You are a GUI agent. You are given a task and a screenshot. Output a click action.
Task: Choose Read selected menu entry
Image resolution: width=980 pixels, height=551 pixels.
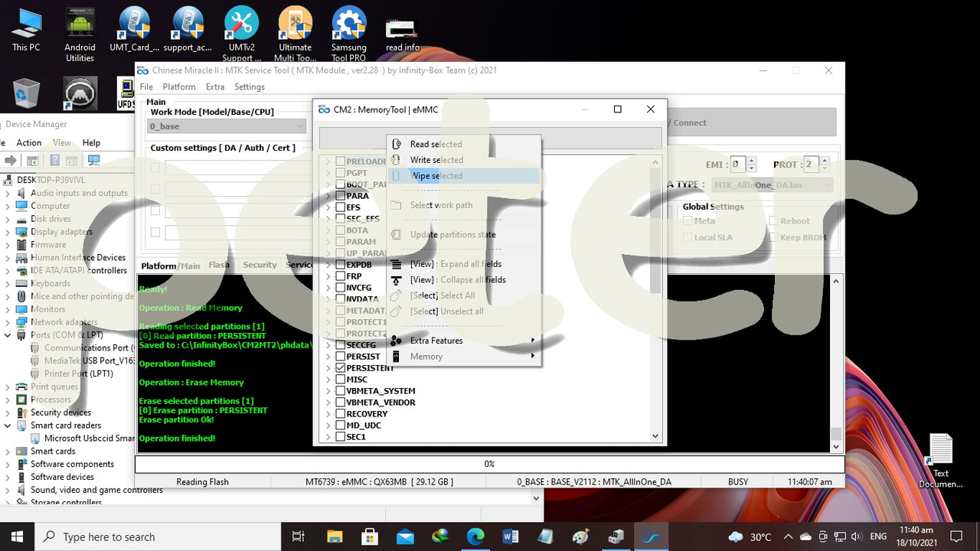[x=464, y=144]
